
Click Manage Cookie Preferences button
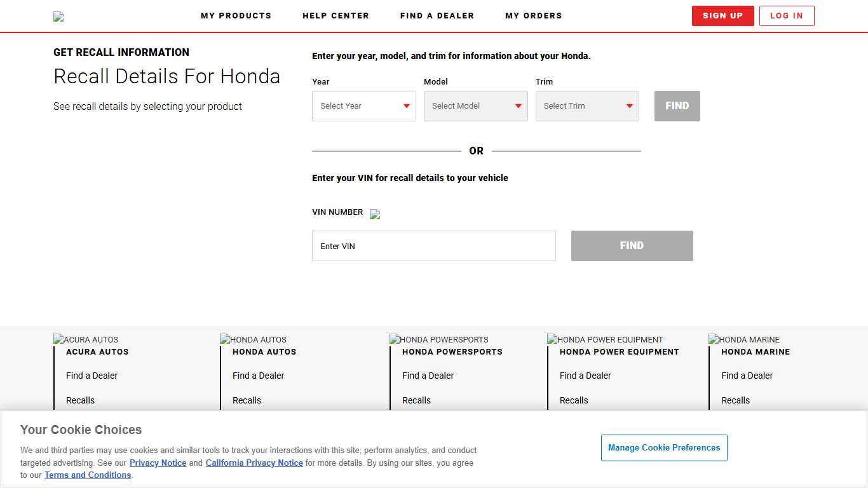(x=664, y=448)
